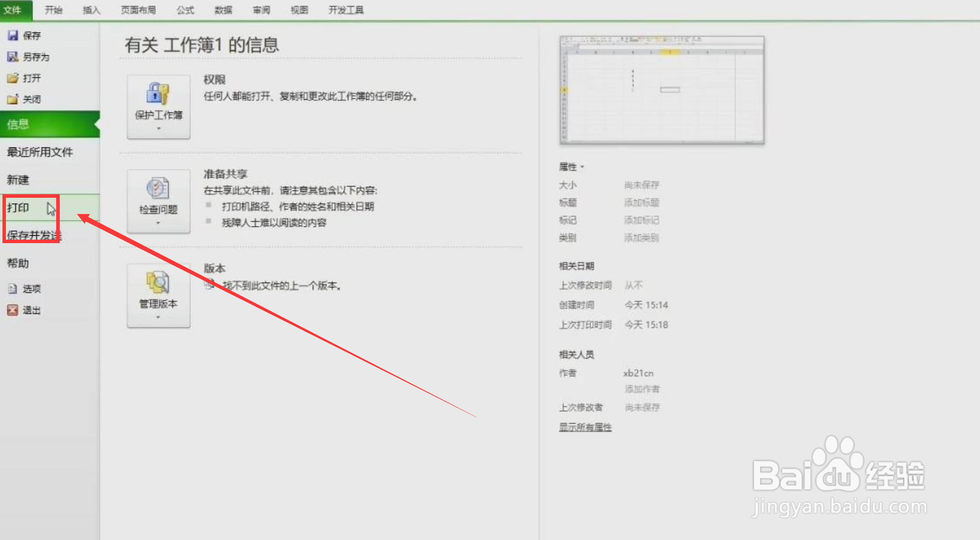This screenshot has height=540, width=980.
Task: Click the workbook preview thumbnail
Action: tap(662, 89)
